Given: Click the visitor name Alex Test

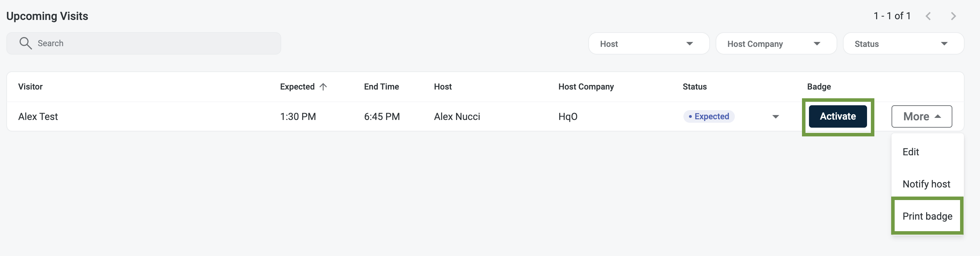Looking at the screenshot, I should point(38,117).
